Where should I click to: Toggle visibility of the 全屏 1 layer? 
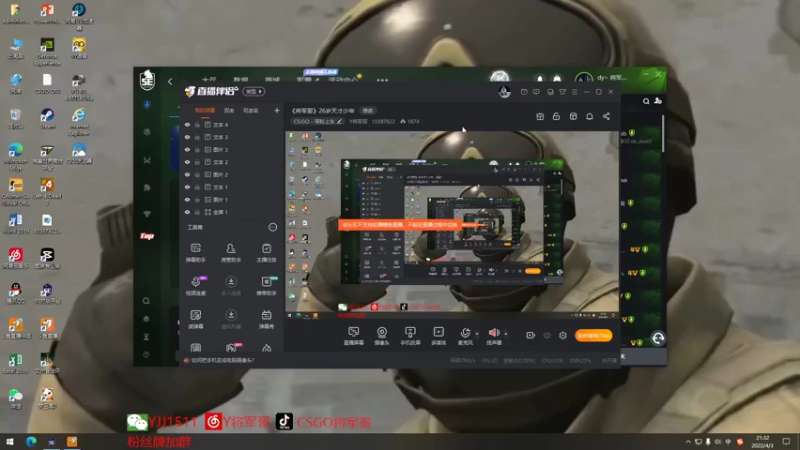(187, 212)
